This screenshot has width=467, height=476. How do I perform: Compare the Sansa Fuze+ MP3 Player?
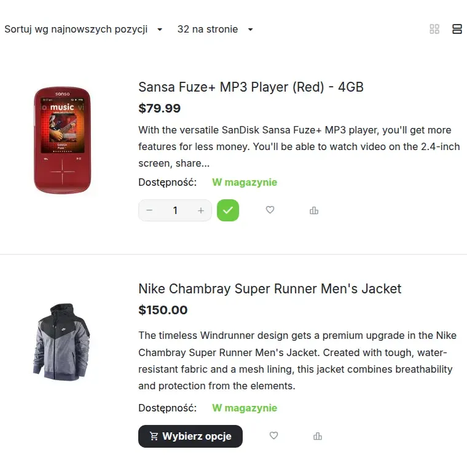pos(314,210)
